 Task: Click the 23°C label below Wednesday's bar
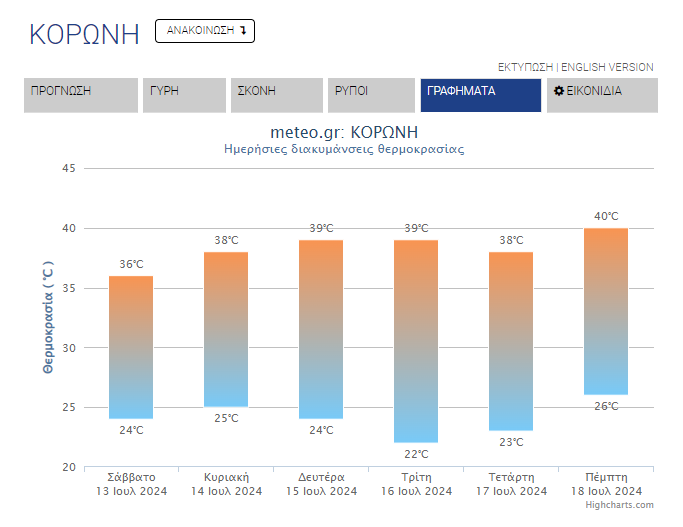coord(511,443)
